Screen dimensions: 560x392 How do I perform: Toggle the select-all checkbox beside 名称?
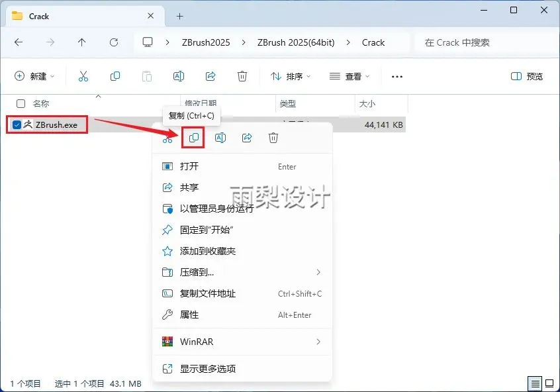pyautogui.click(x=21, y=103)
